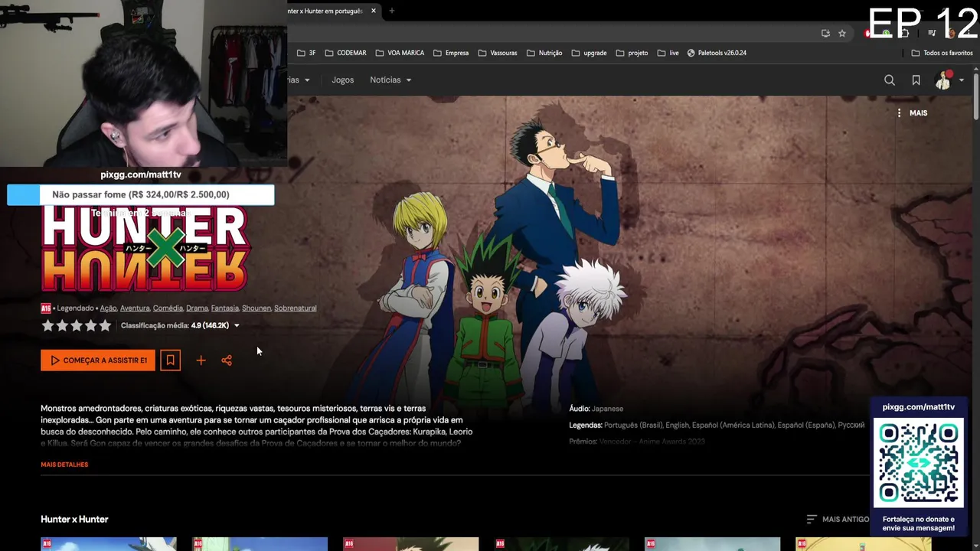980x551 pixels.
Task: Open the third episode thumbnail
Action: pos(410,544)
